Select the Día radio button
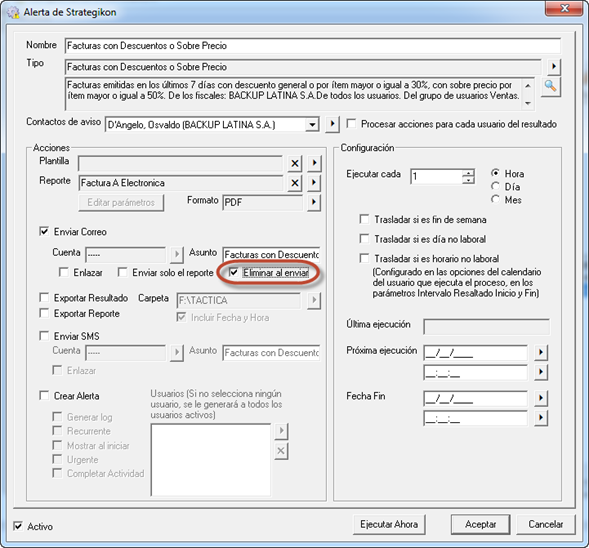This screenshot has height=548, width=589. [x=495, y=186]
